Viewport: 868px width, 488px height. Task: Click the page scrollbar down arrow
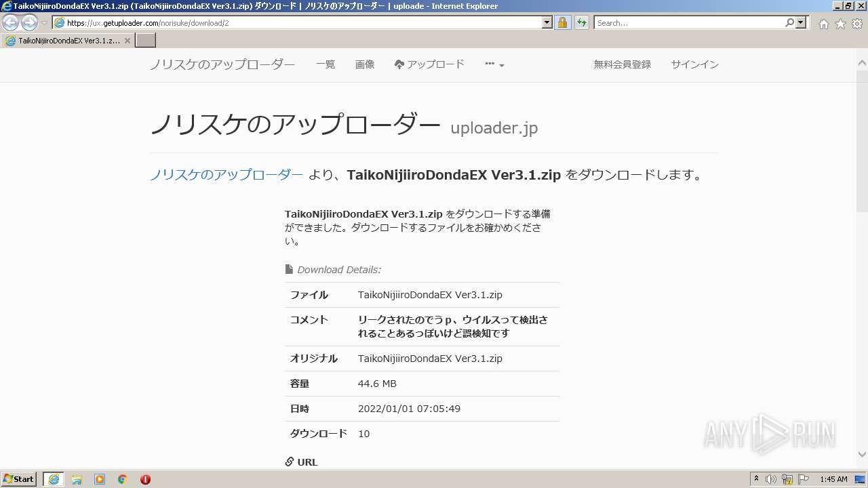pyautogui.click(x=862, y=455)
